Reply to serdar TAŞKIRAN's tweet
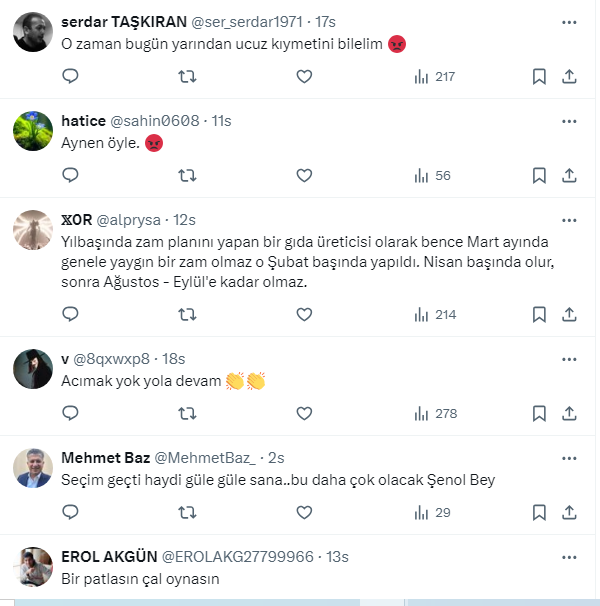 point(70,76)
